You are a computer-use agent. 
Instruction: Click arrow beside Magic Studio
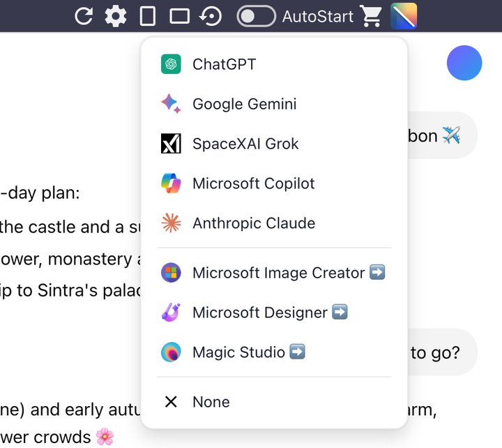298,352
